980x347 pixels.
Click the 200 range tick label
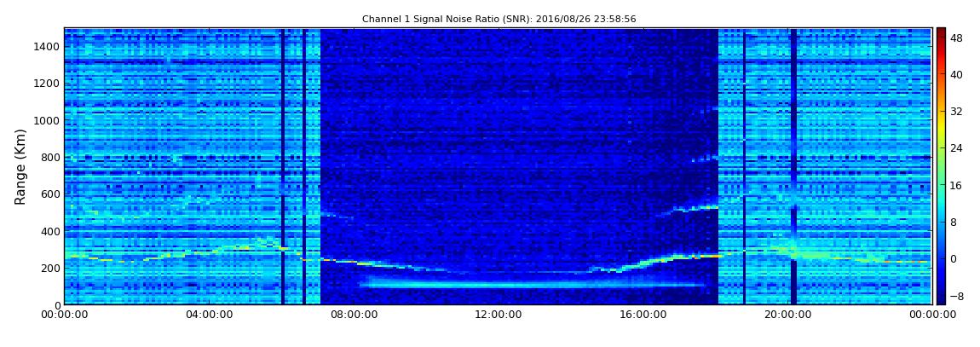[50, 268]
